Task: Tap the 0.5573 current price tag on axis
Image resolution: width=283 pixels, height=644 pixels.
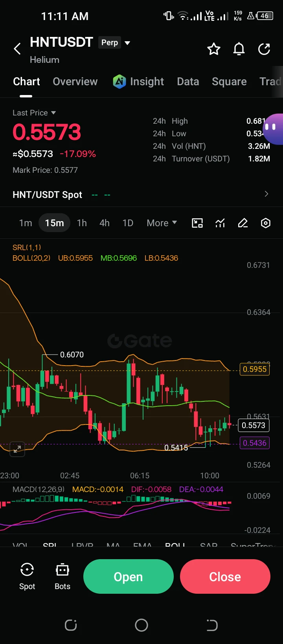Action: pyautogui.click(x=254, y=425)
